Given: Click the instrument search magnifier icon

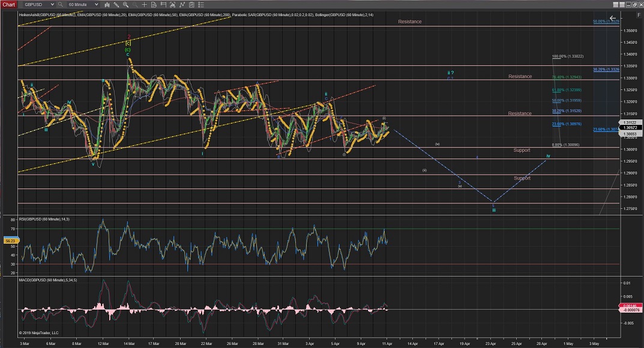Looking at the screenshot, I should click(60, 4).
